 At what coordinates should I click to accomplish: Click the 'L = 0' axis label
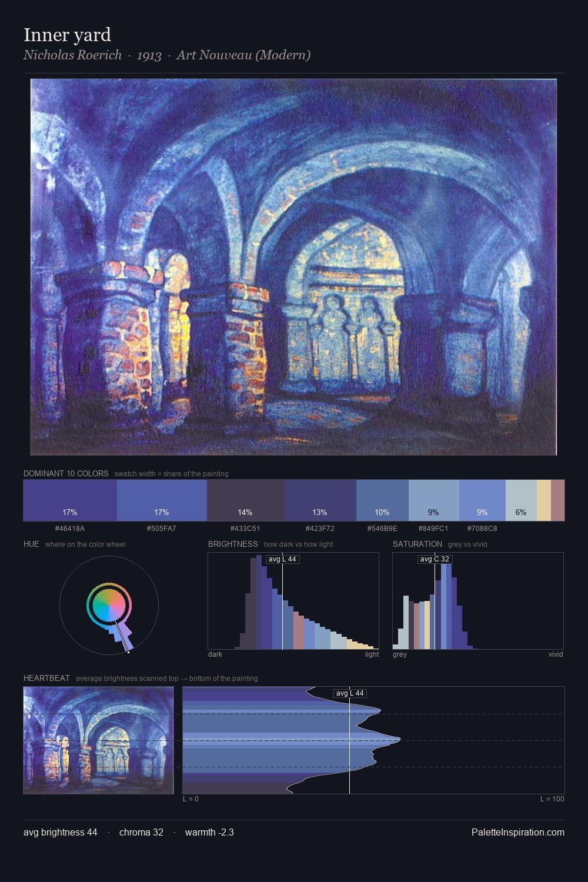point(191,799)
